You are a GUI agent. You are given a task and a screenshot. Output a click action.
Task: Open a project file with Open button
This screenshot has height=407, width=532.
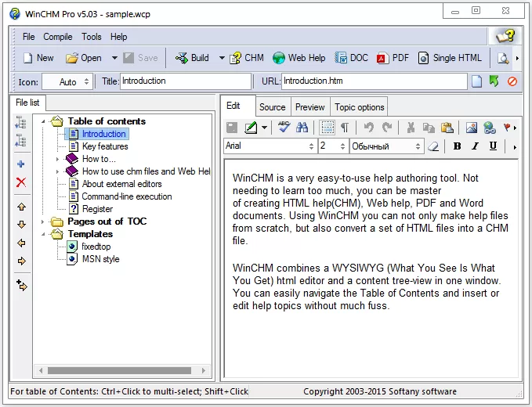tap(84, 58)
